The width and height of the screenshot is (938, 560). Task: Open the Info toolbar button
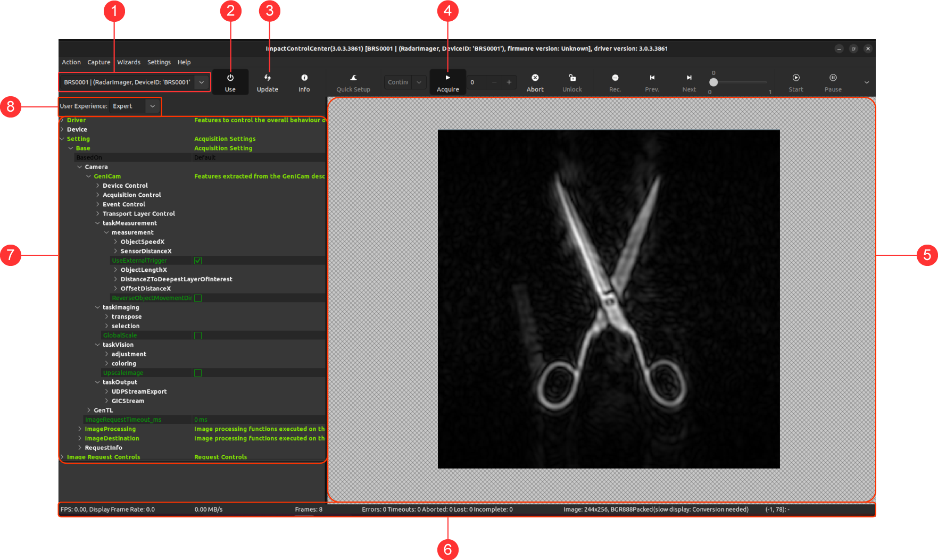pyautogui.click(x=304, y=78)
